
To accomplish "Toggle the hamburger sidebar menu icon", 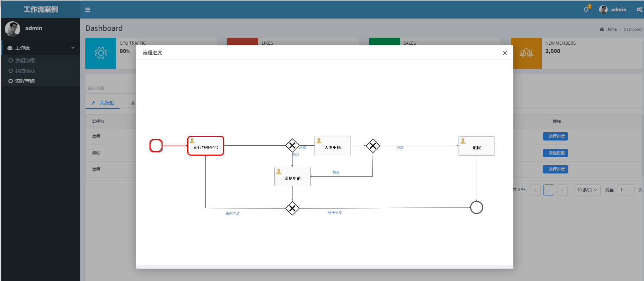I will (88, 10).
